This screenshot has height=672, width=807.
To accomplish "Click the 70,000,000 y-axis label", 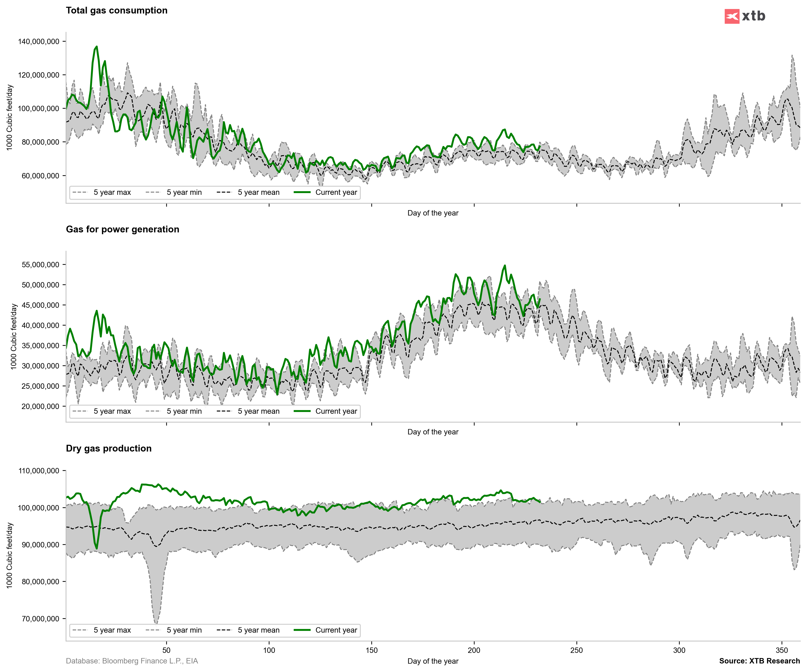I will (x=40, y=618).
